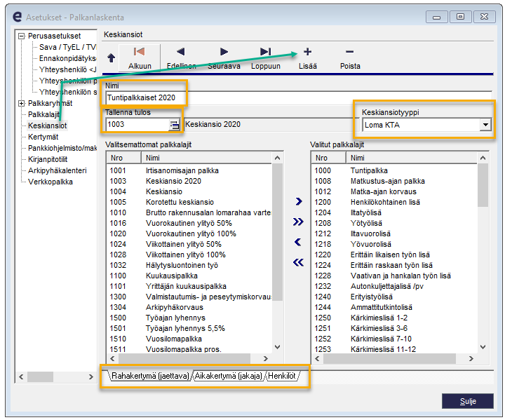This screenshot has height=420, width=505.
Task: Move selected pay type left with single arrow
Action: point(298,242)
